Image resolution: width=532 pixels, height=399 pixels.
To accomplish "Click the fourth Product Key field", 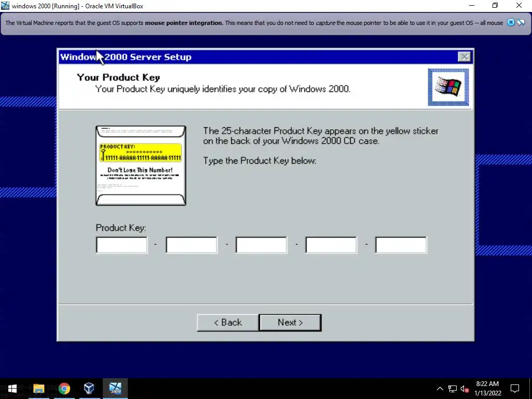I will tap(331, 245).
